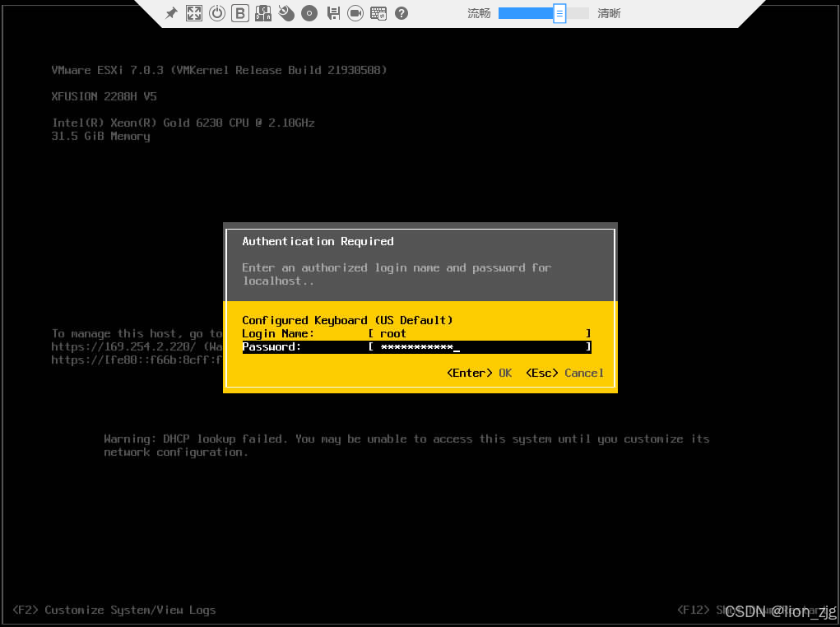Focus the Password input field
The image size is (840, 627).
[x=480, y=346]
